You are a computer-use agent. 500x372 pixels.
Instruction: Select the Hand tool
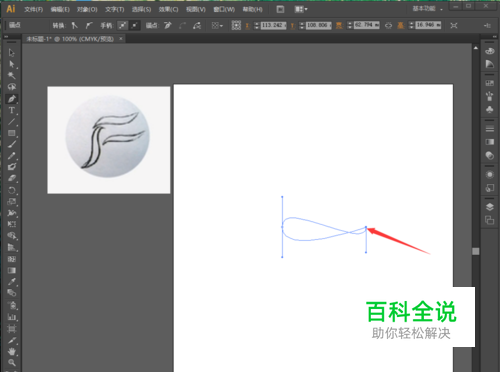(x=12, y=351)
